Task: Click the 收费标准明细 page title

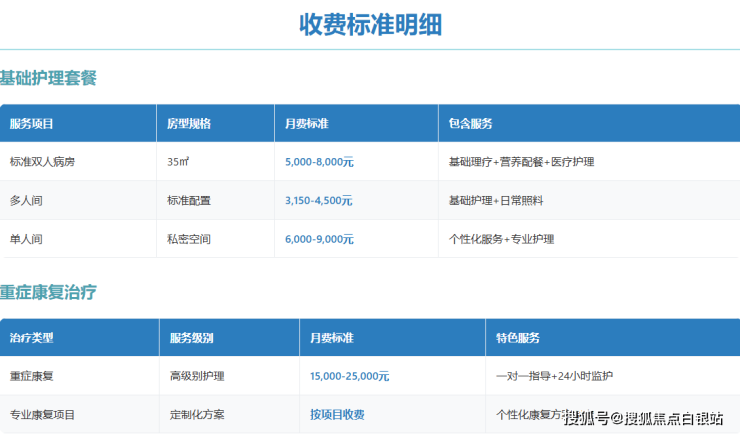Action: (370, 25)
